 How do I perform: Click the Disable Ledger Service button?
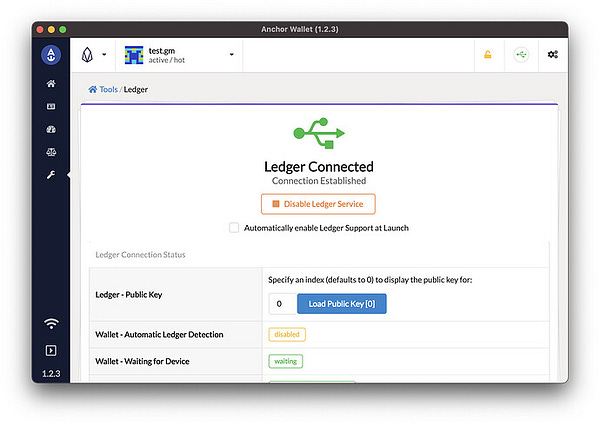[318, 204]
